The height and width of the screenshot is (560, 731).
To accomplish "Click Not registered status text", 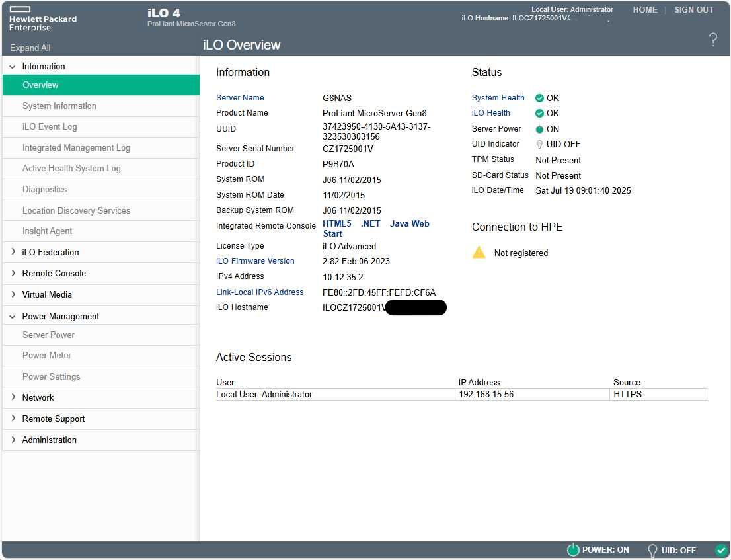I will [x=521, y=253].
